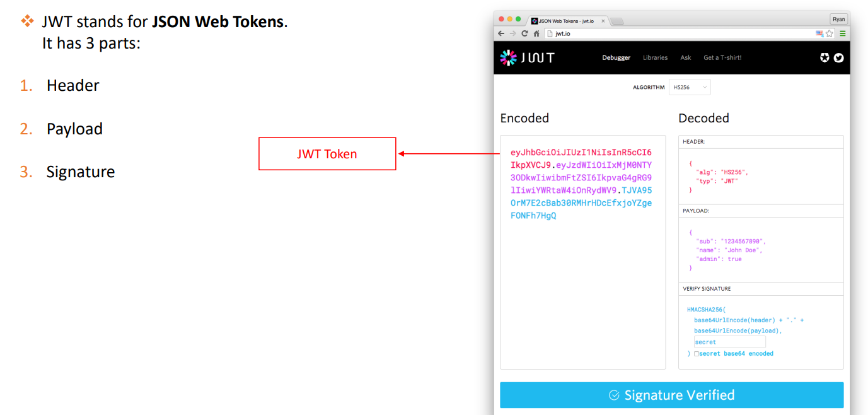The width and height of the screenshot is (868, 415).
Task: Bookmark the page with the star icon
Action: [x=830, y=33]
